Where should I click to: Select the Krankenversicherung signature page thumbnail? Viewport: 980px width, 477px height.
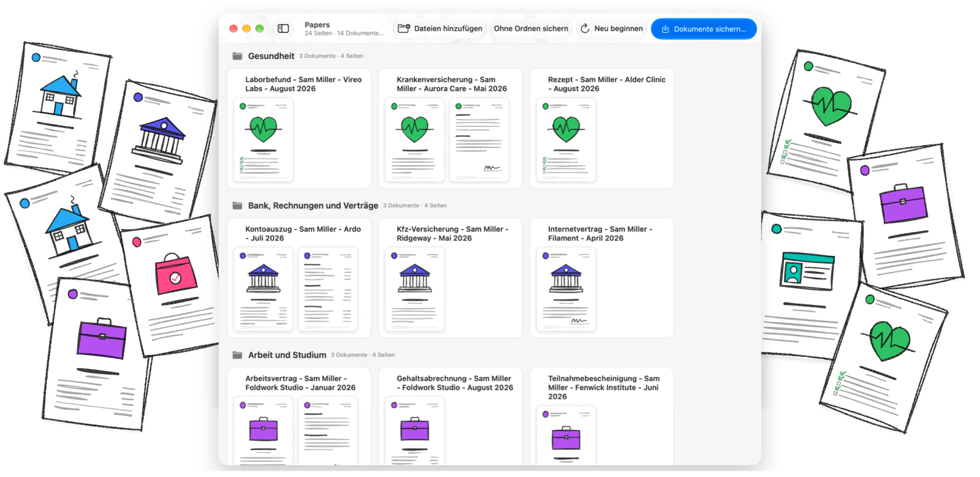coord(479,140)
